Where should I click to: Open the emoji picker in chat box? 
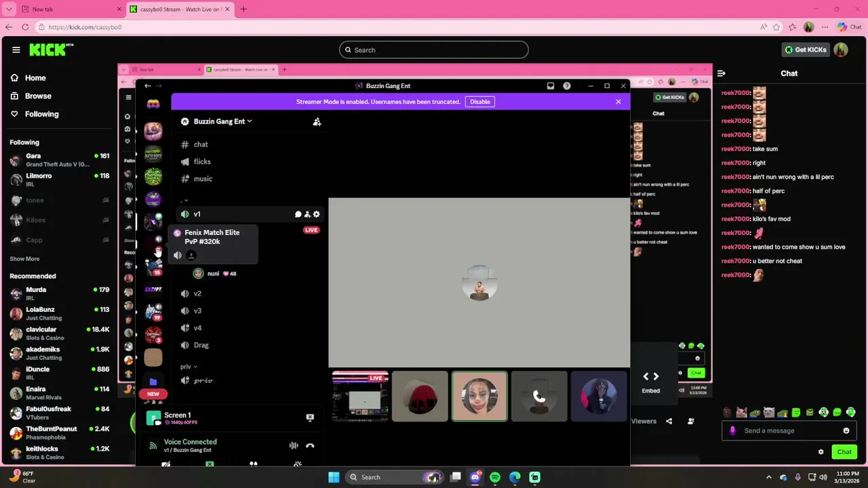pyautogui.click(x=846, y=431)
